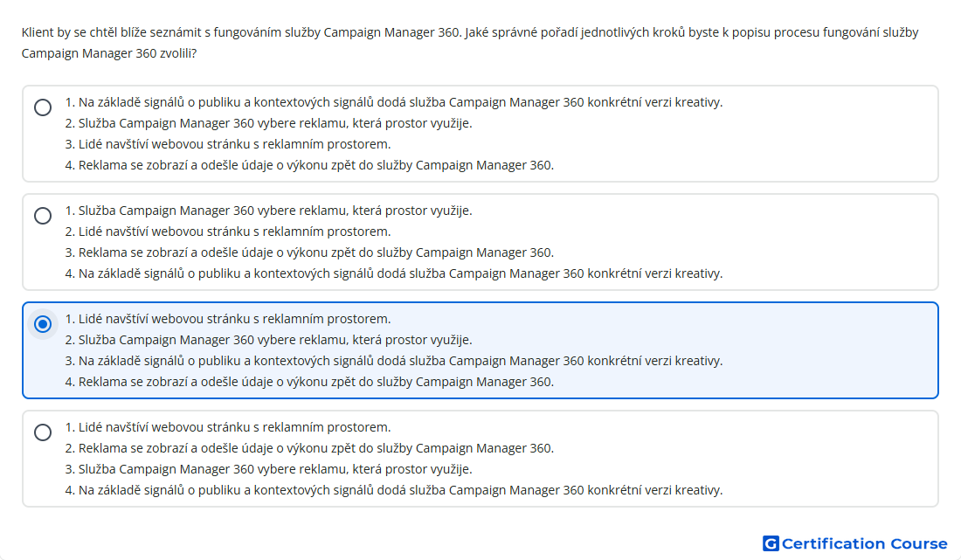Click line '2. Lidé navštíví webovou stránku'
The image size is (961, 560).
click(x=228, y=232)
